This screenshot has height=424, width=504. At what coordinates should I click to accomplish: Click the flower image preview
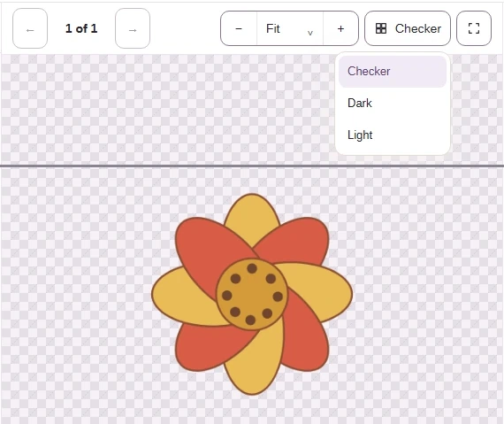[x=252, y=295]
